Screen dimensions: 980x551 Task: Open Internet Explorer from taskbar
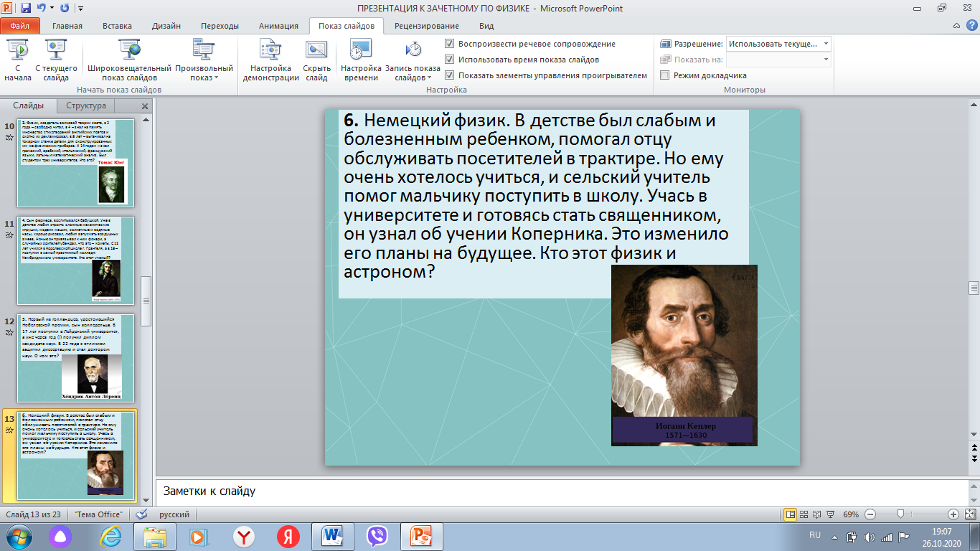110,537
